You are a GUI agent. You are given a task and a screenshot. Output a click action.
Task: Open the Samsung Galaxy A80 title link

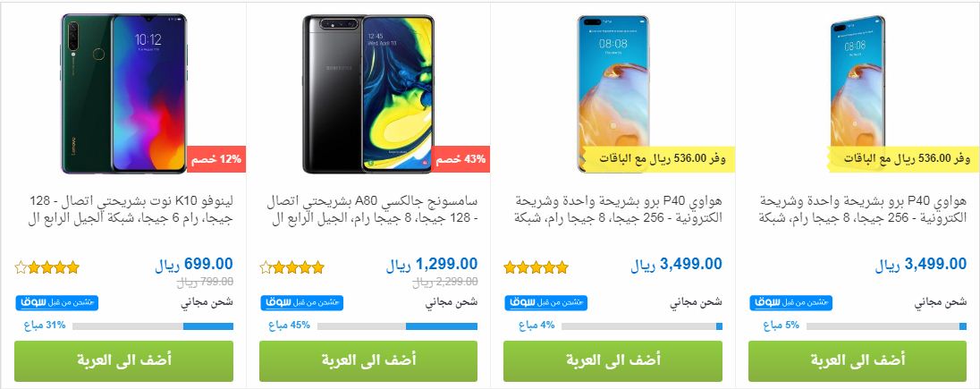pos(373,211)
